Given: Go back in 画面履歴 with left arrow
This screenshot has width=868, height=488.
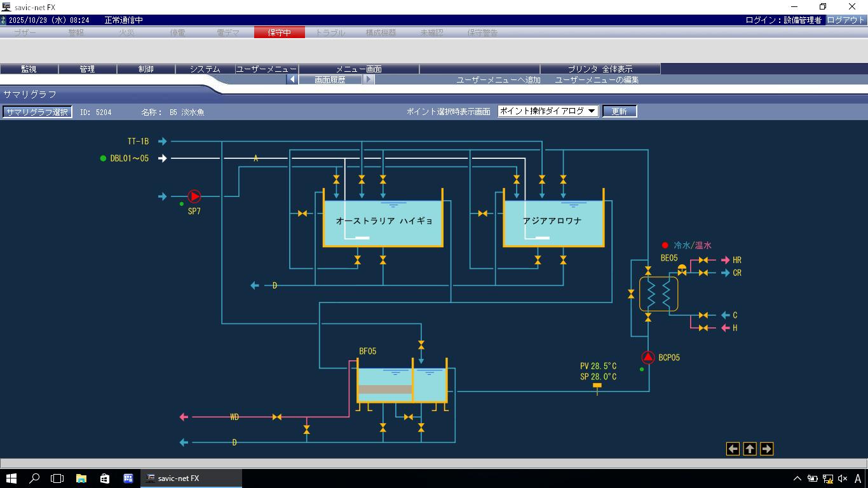Looking at the screenshot, I should pos(292,80).
